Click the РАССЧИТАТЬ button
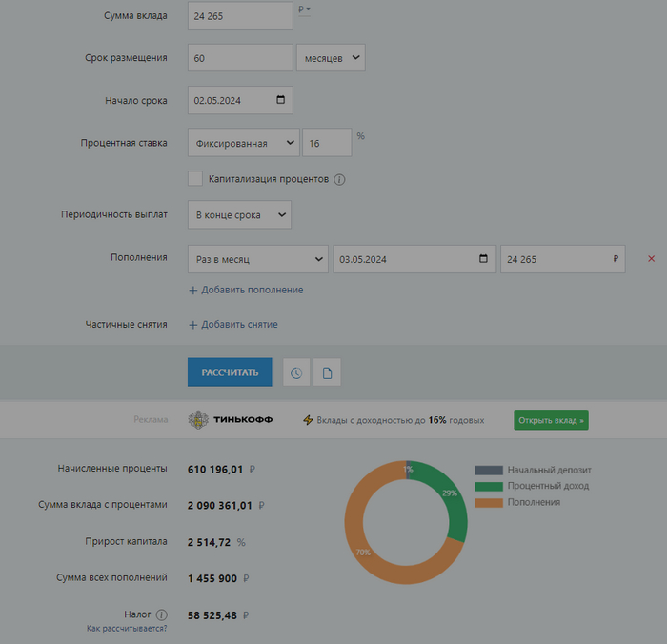 point(230,372)
